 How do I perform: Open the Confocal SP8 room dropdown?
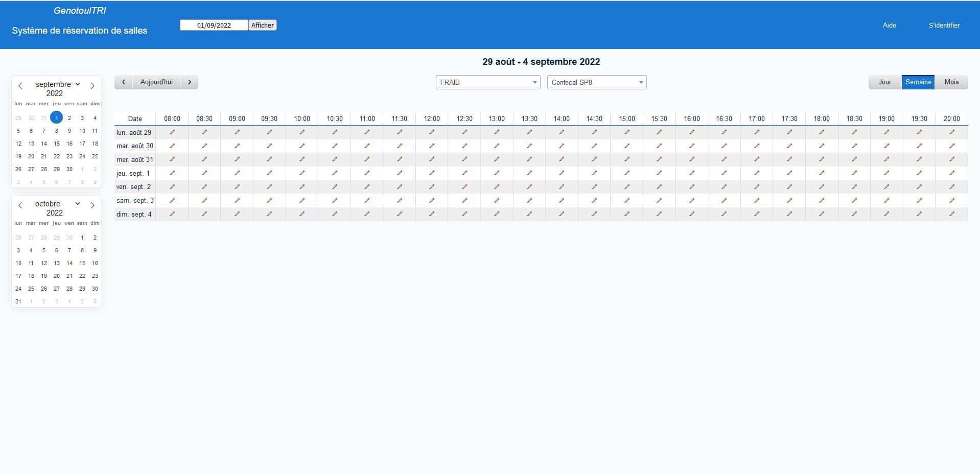(x=597, y=82)
